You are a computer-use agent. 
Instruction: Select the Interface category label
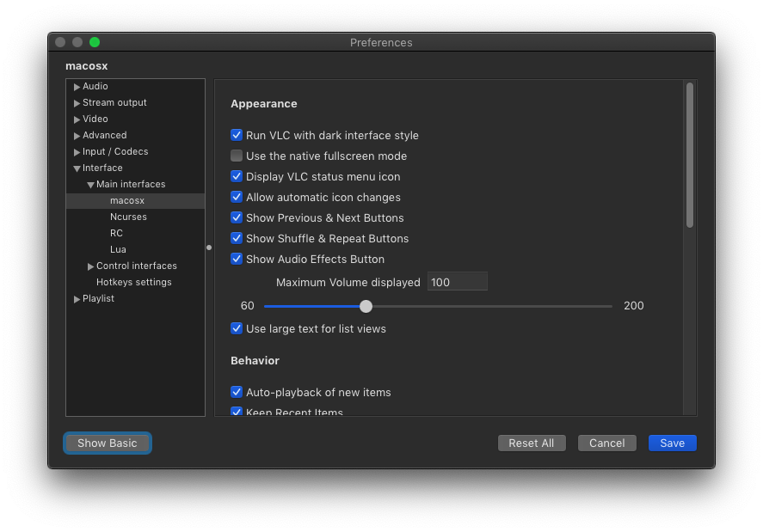click(x=102, y=168)
